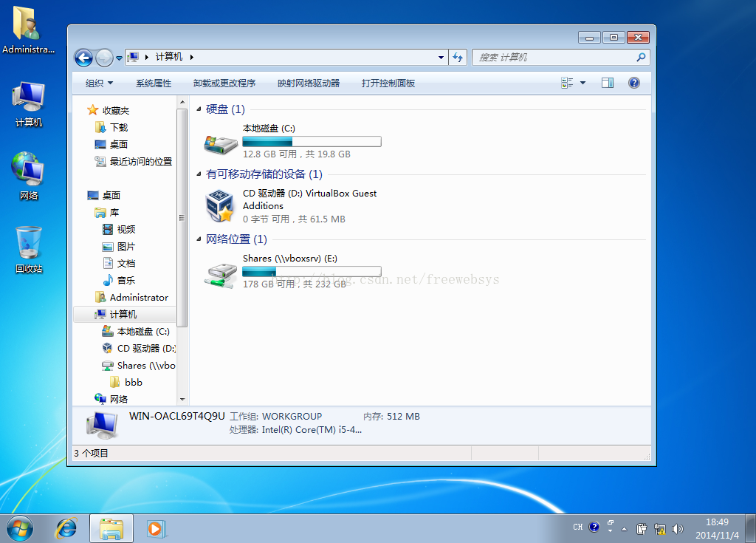Click 系统属性 in the toolbar
Screen dimensions: 756x543
pos(154,83)
